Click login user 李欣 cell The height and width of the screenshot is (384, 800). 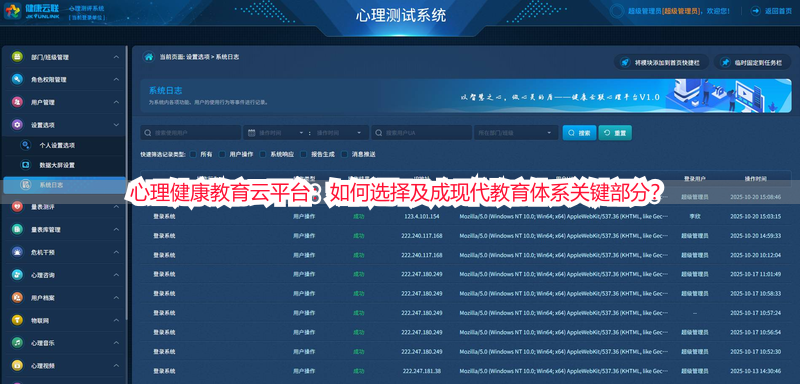694,216
